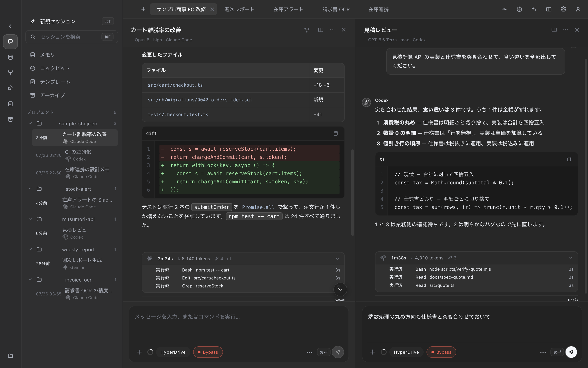Image resolution: width=588 pixels, height=368 pixels.
Task: Open more options for 見積レビュー pane
Action: tap(565, 30)
